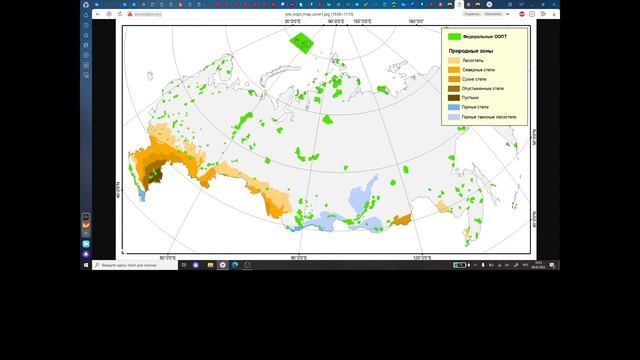Open the Windows Start menu
Screen dimensions: 640x360
(86, 265)
